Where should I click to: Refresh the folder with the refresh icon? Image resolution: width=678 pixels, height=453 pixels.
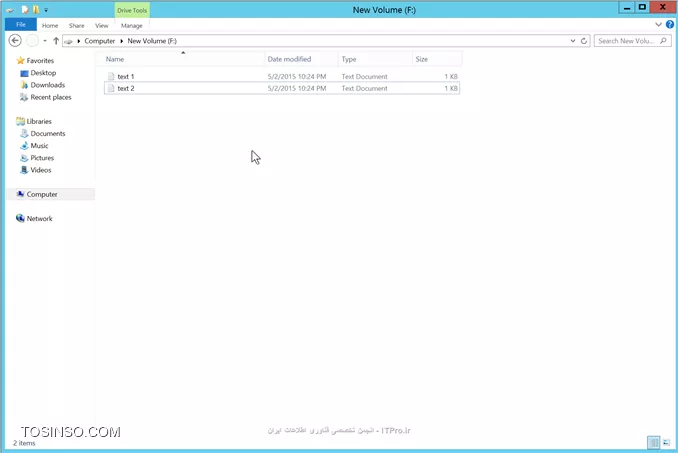pyautogui.click(x=584, y=41)
